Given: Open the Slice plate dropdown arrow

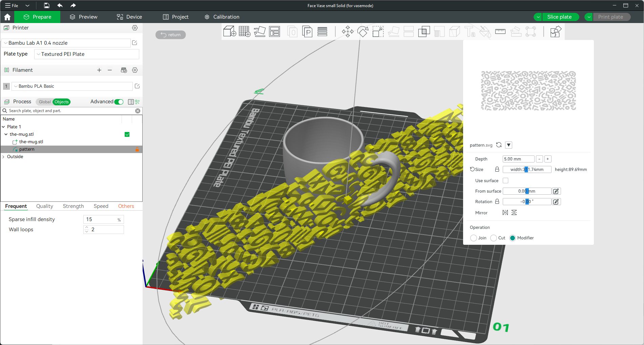Looking at the screenshot, I should pyautogui.click(x=538, y=17).
